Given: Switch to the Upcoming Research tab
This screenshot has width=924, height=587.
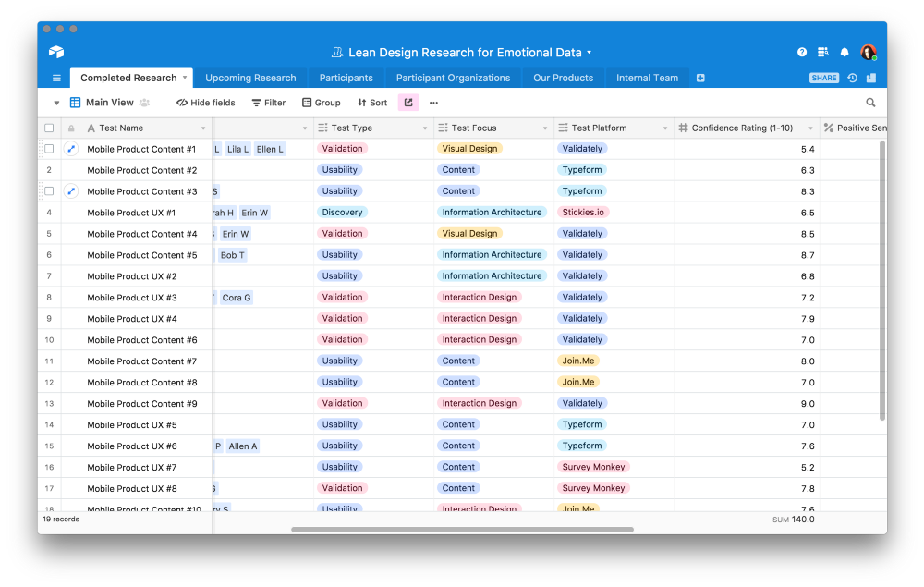Looking at the screenshot, I should 249,78.
